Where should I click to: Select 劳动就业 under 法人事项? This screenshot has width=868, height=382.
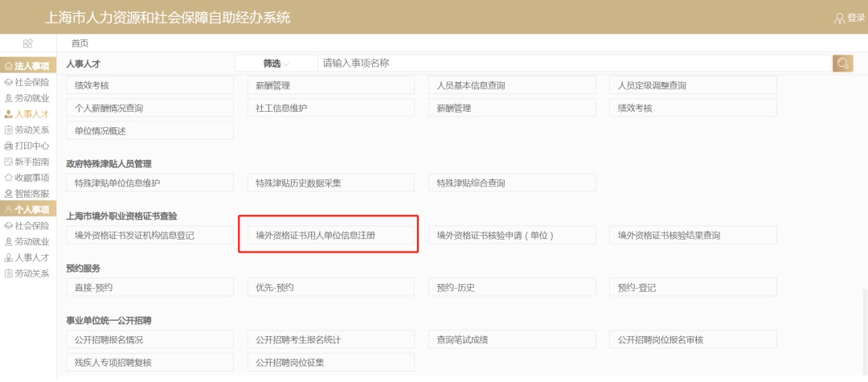27,98
